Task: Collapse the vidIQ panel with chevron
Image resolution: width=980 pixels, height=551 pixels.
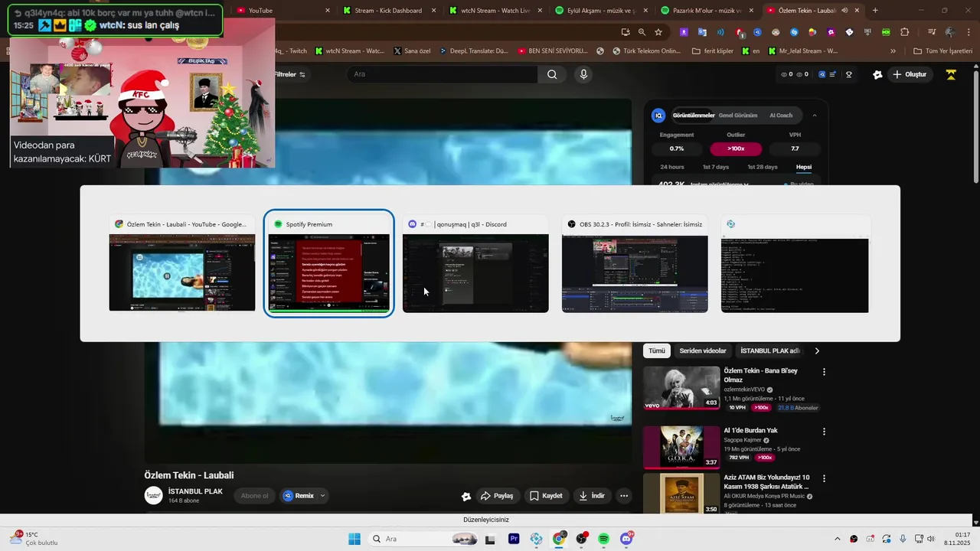Action: (x=815, y=116)
